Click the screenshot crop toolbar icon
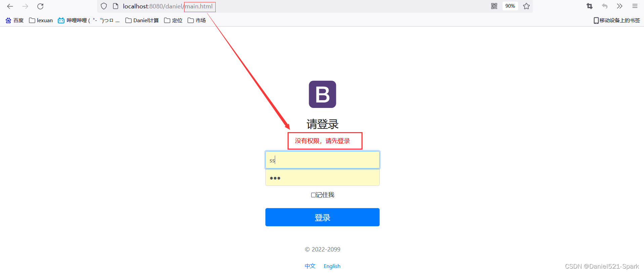This screenshot has width=644, height=273. click(590, 6)
